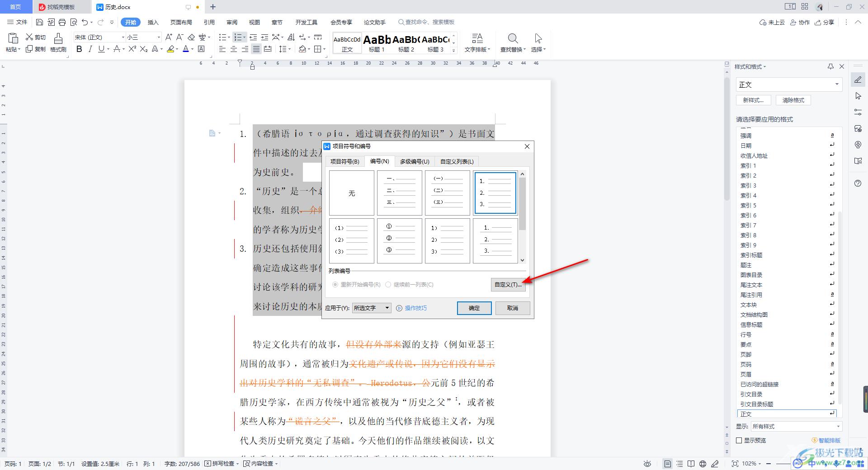Click the Clear Format (清除格式) button

coord(793,100)
